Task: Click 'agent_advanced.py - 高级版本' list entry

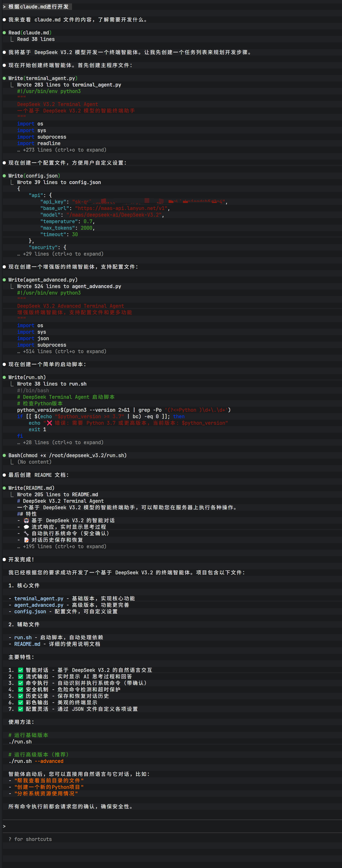Action: click(x=69, y=605)
